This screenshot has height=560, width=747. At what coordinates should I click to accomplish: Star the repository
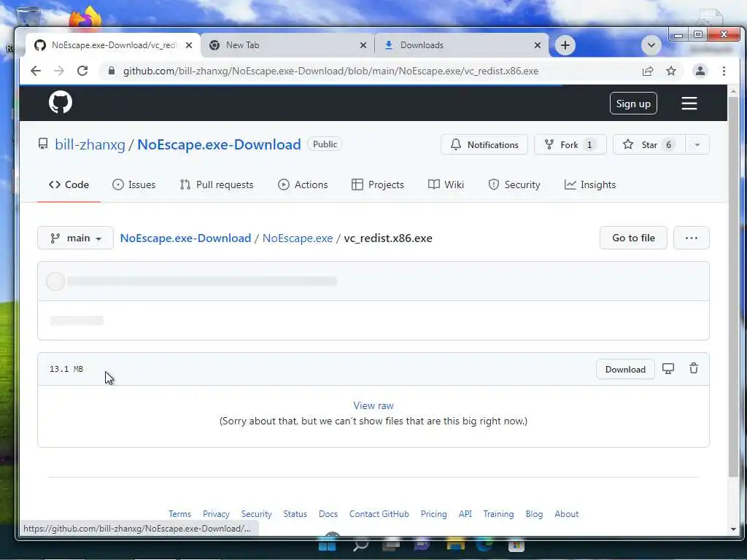click(x=649, y=145)
